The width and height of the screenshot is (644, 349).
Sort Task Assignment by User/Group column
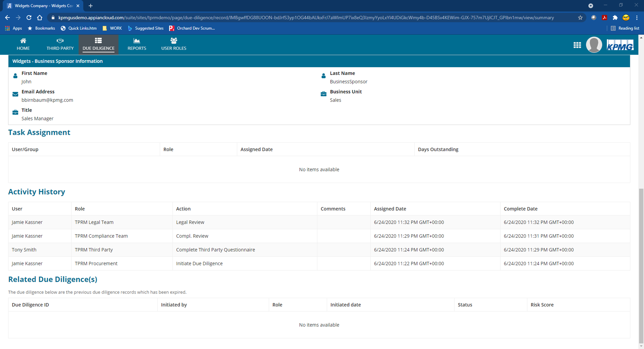point(25,149)
